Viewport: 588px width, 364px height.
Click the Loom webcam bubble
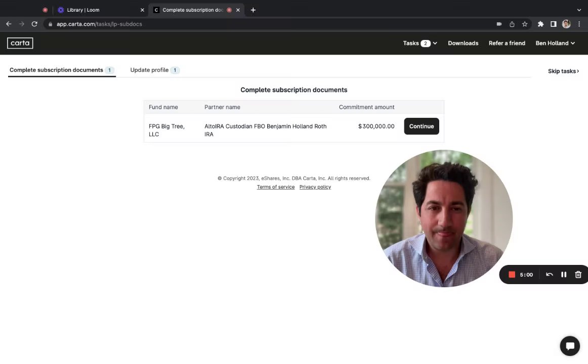[x=444, y=218]
